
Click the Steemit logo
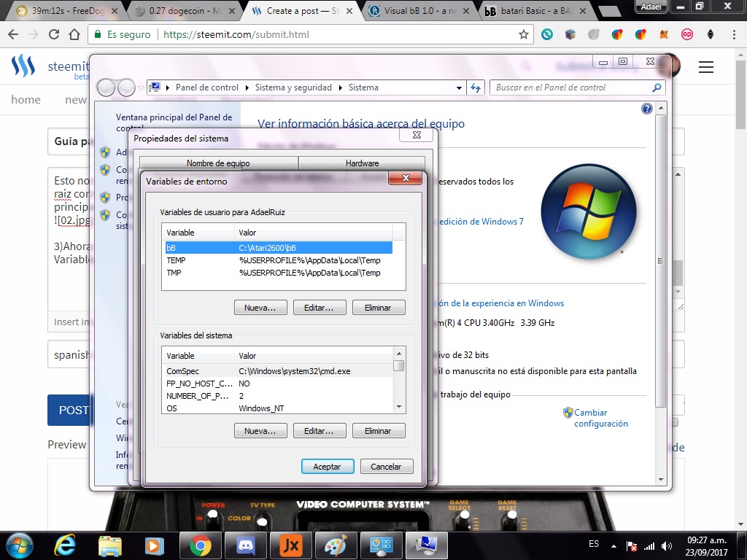click(x=23, y=66)
